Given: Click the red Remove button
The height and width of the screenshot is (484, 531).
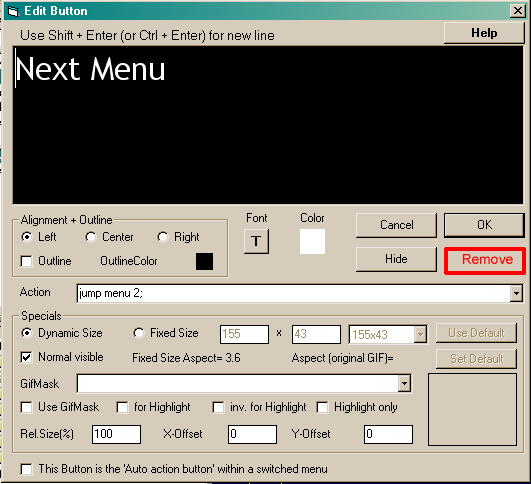Looking at the screenshot, I should [485, 260].
